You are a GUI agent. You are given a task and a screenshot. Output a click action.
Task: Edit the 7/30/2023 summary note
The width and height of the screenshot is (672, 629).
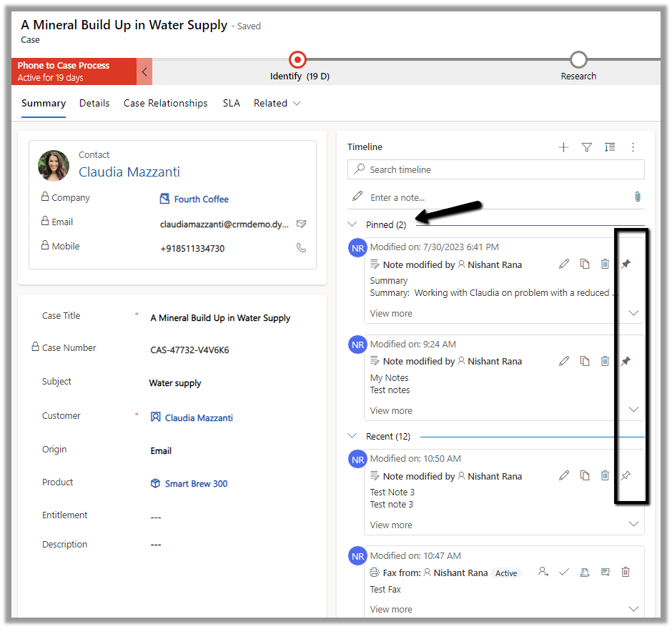click(x=564, y=264)
